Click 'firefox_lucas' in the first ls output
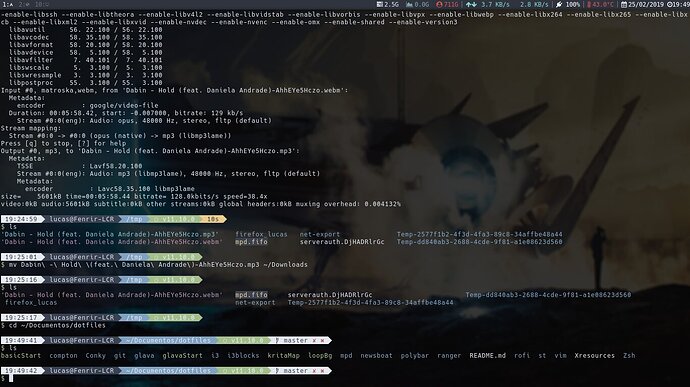 [x=261, y=234]
